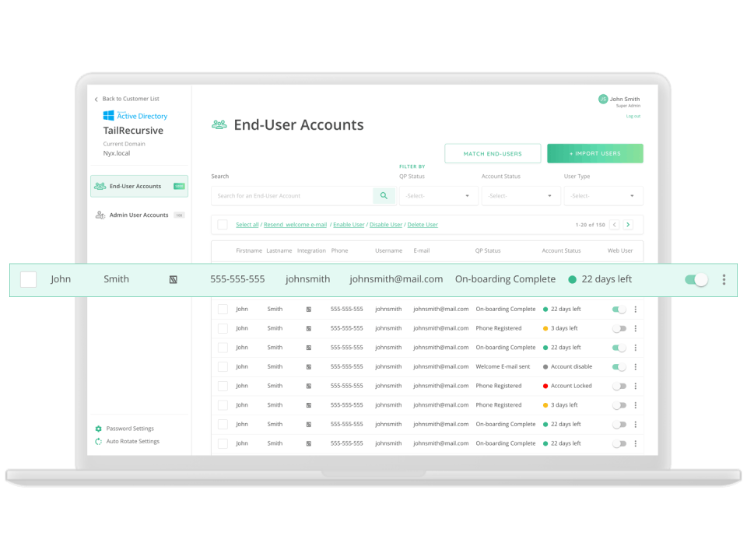Viewport: 747px width, 560px height.
Task: Click the JS user avatar
Action: pos(603,99)
